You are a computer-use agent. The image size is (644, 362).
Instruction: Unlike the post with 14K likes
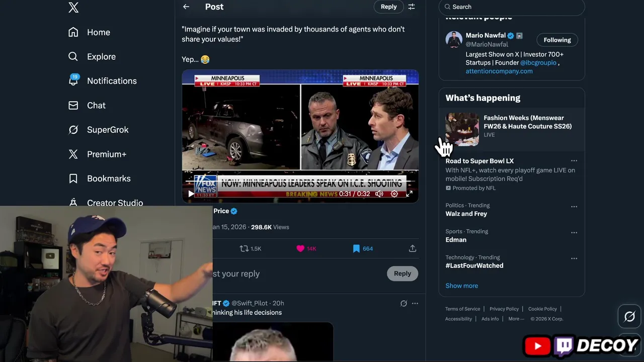click(306, 248)
